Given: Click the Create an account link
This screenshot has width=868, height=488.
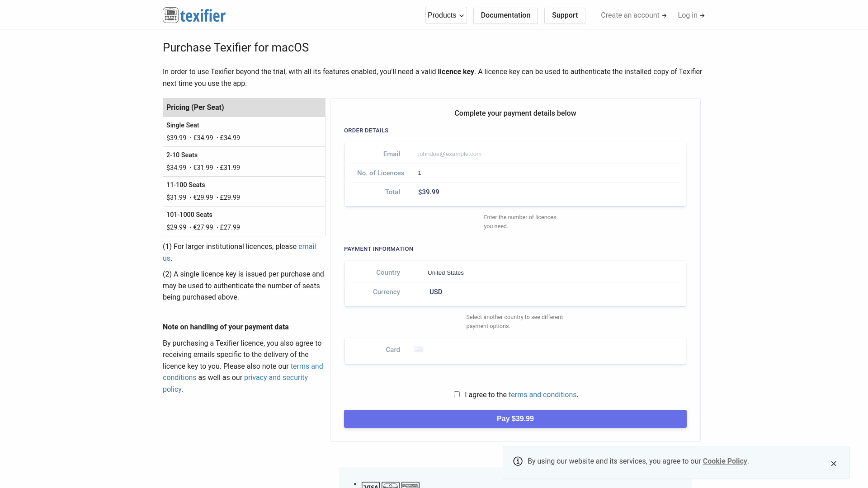Looking at the screenshot, I should coord(634,15).
